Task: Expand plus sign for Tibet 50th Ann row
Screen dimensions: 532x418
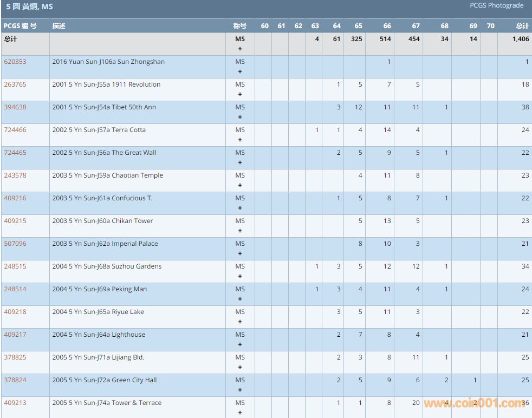Action: [x=240, y=117]
